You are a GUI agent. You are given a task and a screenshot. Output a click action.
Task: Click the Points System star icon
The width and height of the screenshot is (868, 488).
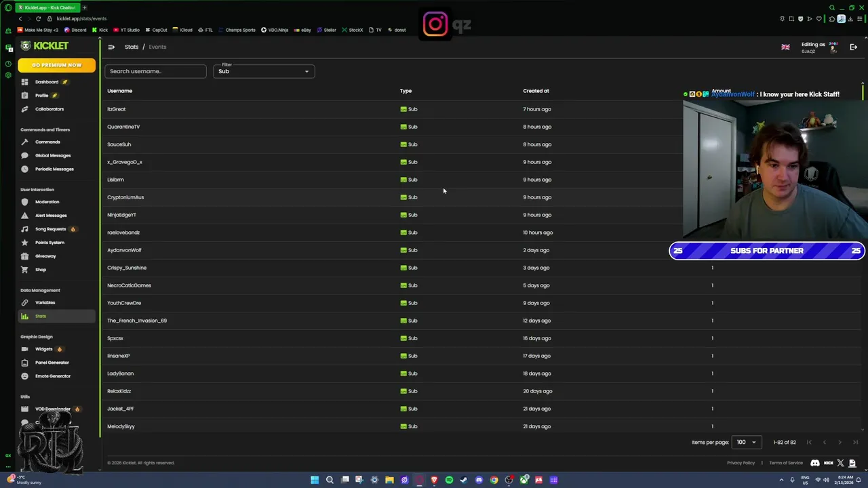click(25, 243)
